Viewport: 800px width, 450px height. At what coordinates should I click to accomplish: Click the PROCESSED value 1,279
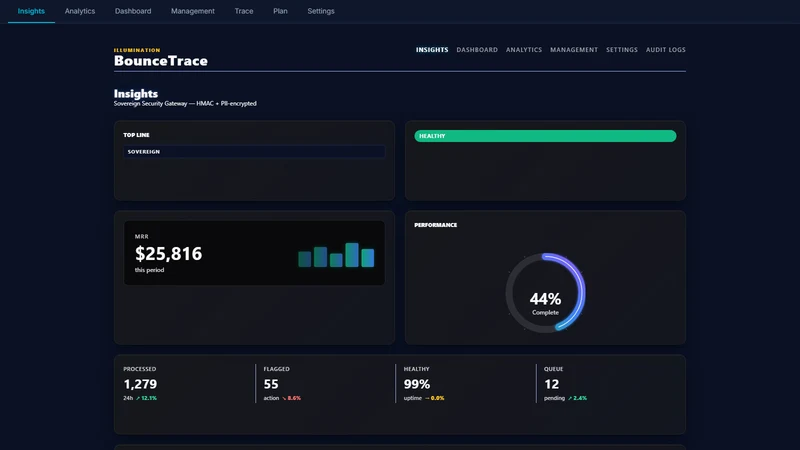(x=140, y=384)
